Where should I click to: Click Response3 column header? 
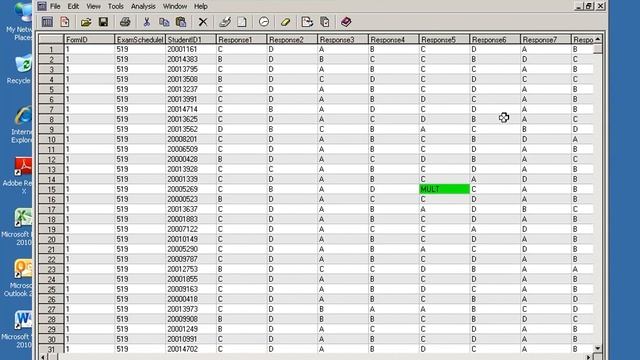pyautogui.click(x=343, y=40)
